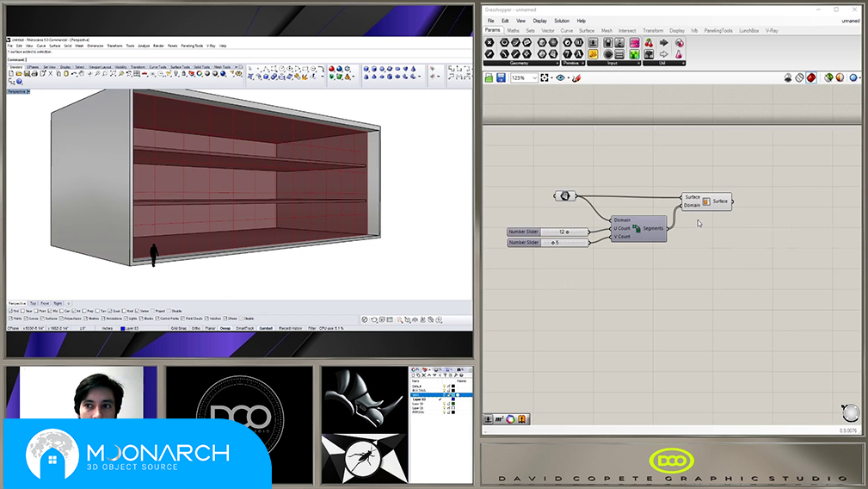
Task: Toggle the Ortho status bar button
Action: tap(196, 328)
